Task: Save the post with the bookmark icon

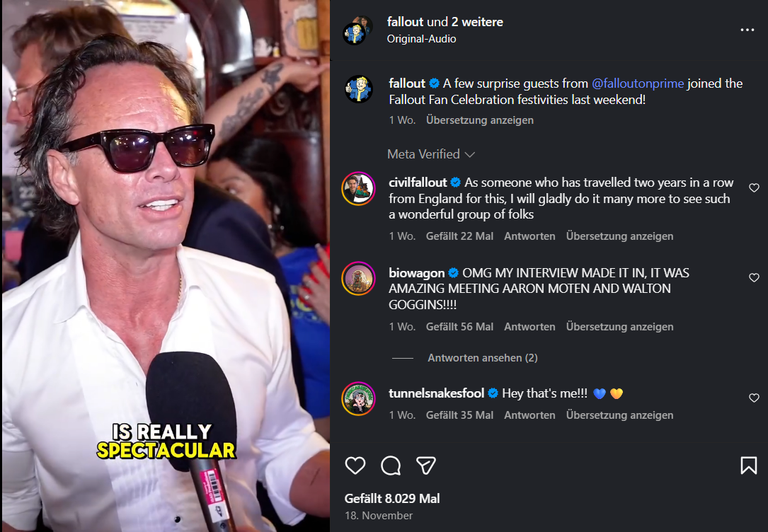Action: click(748, 466)
